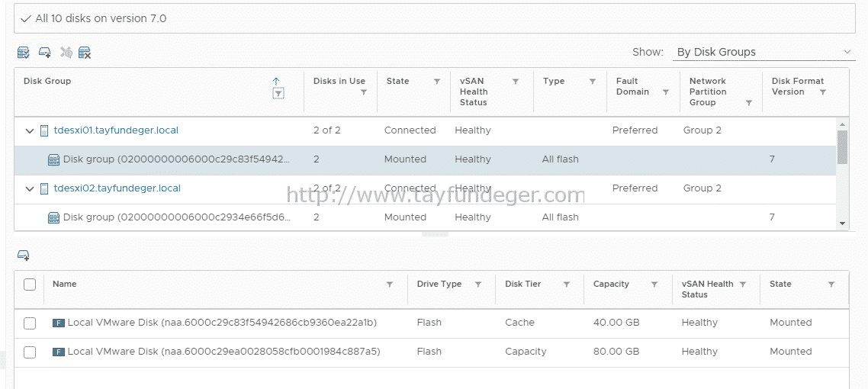Click the host icon beside tdesxi02.tayfundeger.local
This screenshot has width=868, height=389.
point(44,188)
